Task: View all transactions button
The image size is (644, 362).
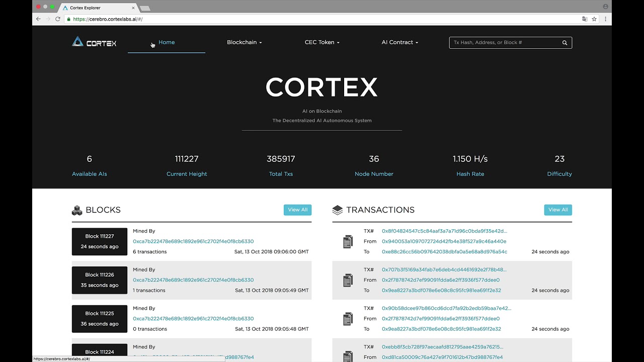Action: click(x=558, y=210)
